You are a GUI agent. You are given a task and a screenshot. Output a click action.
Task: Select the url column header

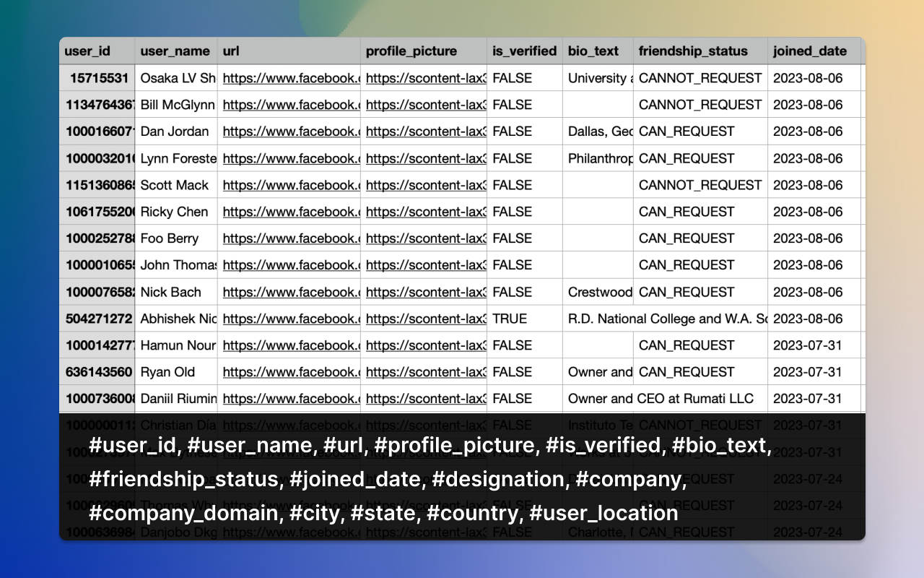289,51
